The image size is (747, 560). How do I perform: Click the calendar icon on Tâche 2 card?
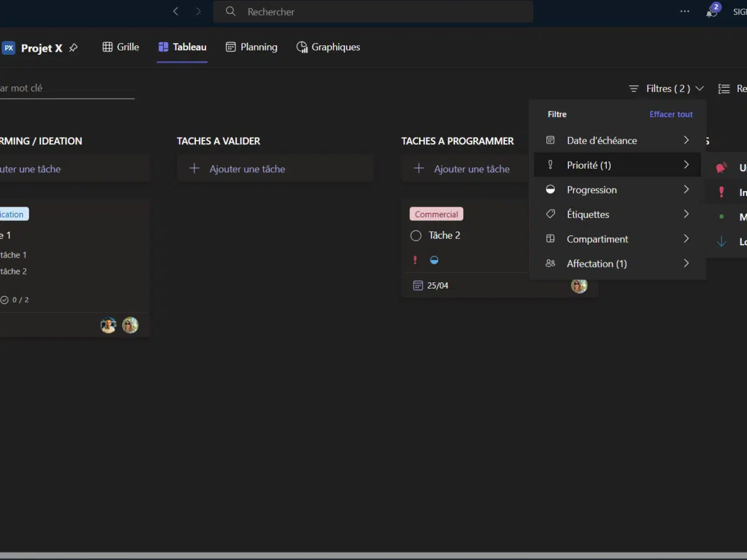click(x=418, y=286)
